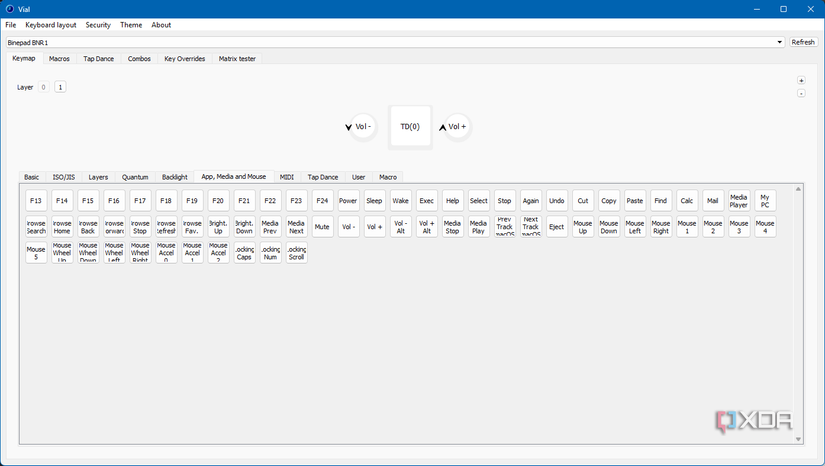825x466 pixels.
Task: Choose the My PC keycode
Action: (765, 200)
